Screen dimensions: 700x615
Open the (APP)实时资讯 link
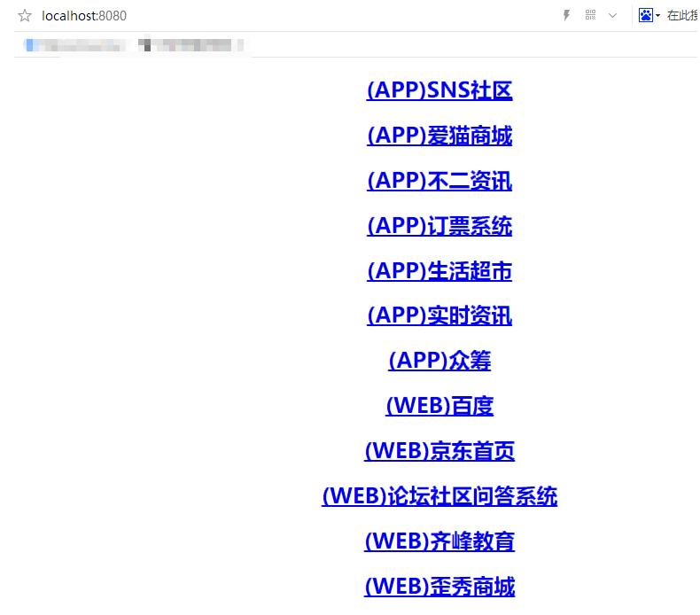pos(439,315)
